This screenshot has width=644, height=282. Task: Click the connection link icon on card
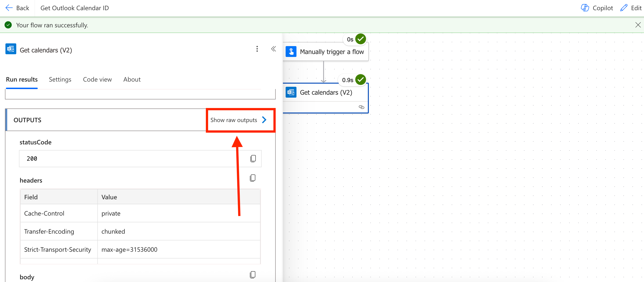pos(361,107)
